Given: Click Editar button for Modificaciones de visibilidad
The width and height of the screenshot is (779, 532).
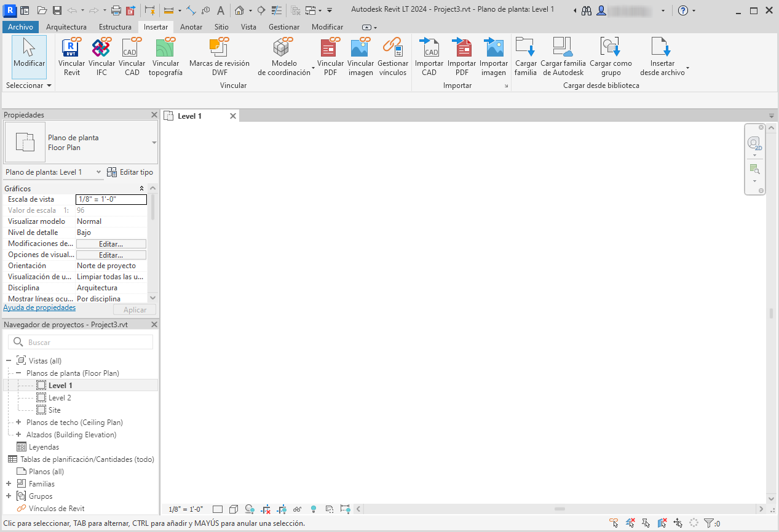Looking at the screenshot, I should click(111, 244).
